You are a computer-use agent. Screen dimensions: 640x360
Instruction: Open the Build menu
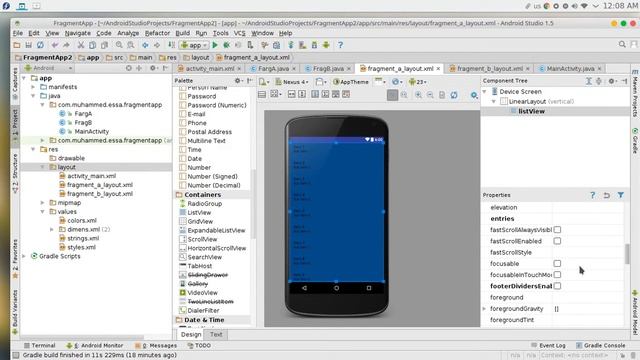(x=182, y=33)
